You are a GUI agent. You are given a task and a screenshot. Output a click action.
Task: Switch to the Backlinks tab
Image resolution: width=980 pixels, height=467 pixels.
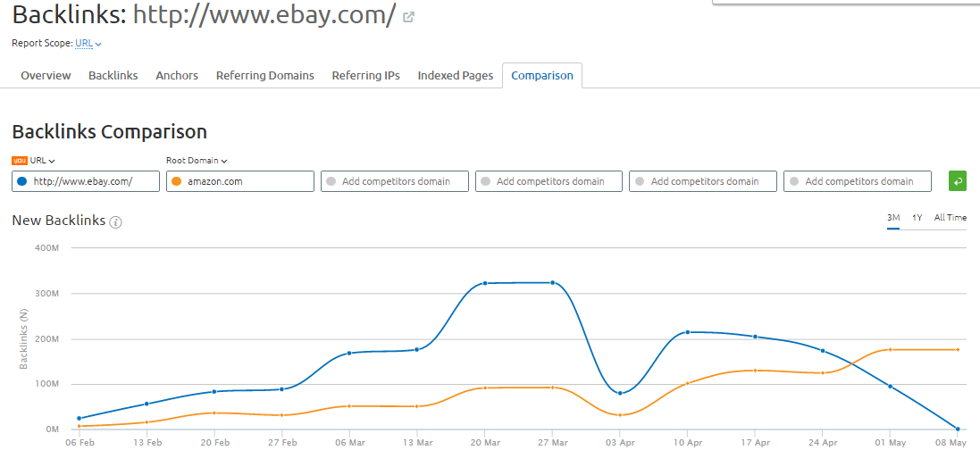(x=113, y=76)
